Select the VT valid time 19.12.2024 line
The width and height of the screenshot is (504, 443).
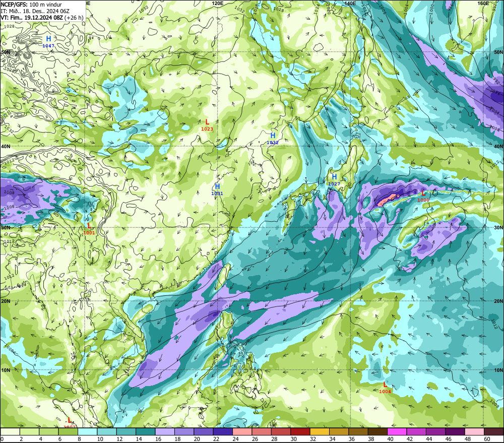[42, 18]
